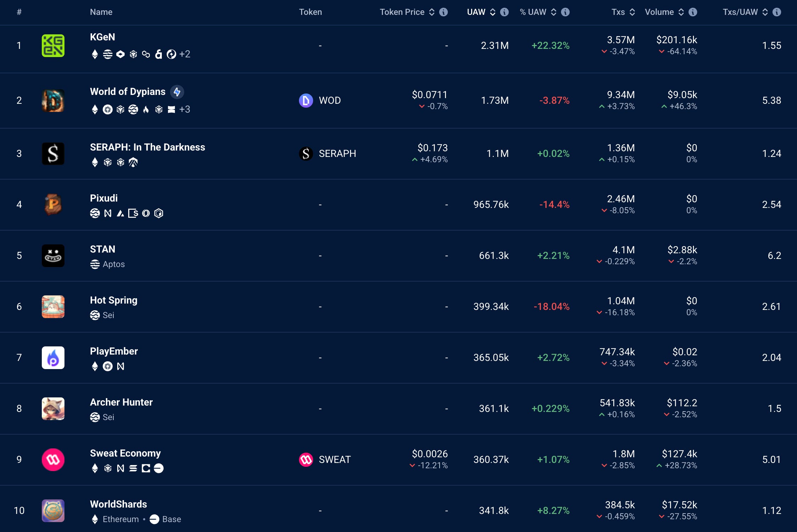Open the Sweat Economy dapp page
Screen dimensions: 797x532
coord(125,453)
